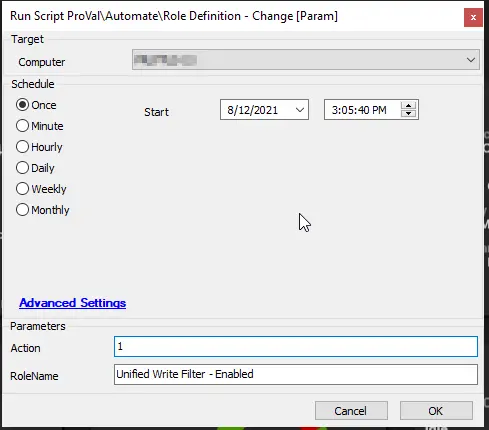Screen dimensions: 489x430
Task: Click the 8/12/2021 date text
Action: click(252, 110)
